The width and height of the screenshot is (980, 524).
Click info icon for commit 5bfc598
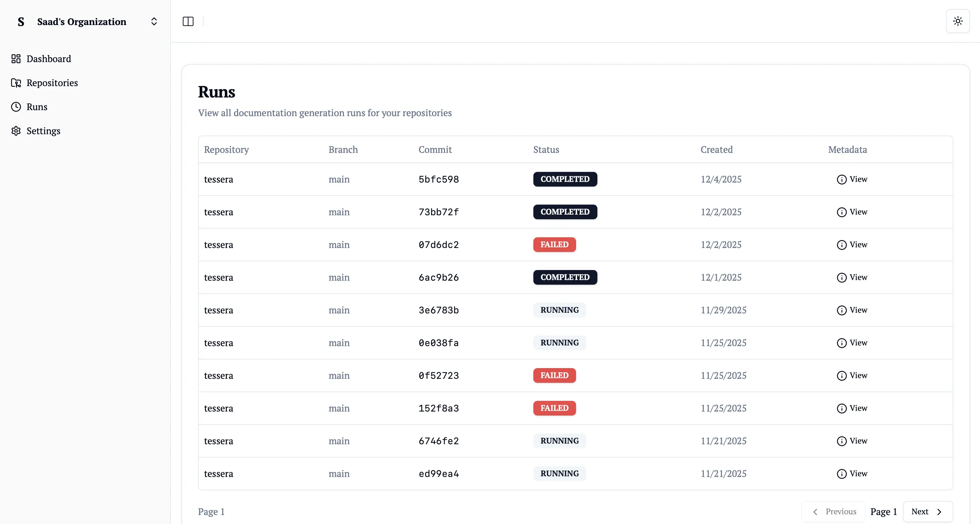coord(842,179)
